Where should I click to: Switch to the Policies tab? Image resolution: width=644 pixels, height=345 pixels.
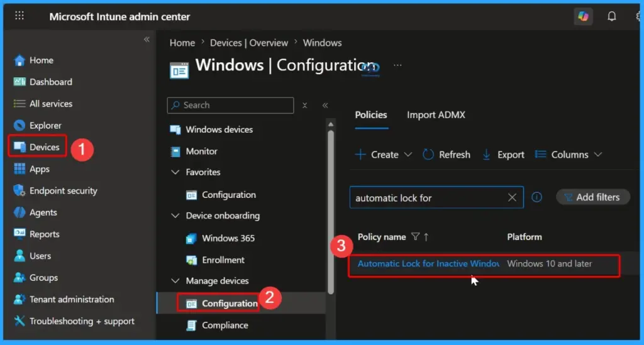point(371,115)
